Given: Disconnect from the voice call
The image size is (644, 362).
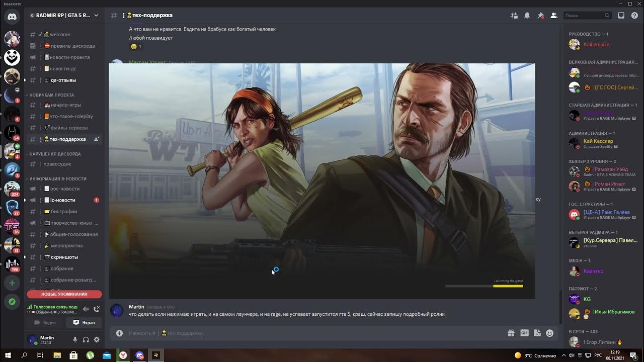Looking at the screenshot, I should coord(97,309).
